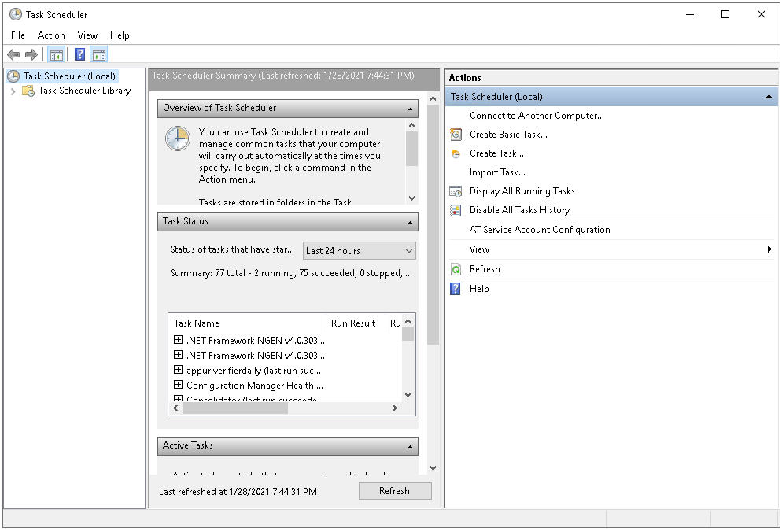This screenshot has height=532, width=782.
Task: Expand the Task Scheduler Library tree node
Action: point(13,91)
